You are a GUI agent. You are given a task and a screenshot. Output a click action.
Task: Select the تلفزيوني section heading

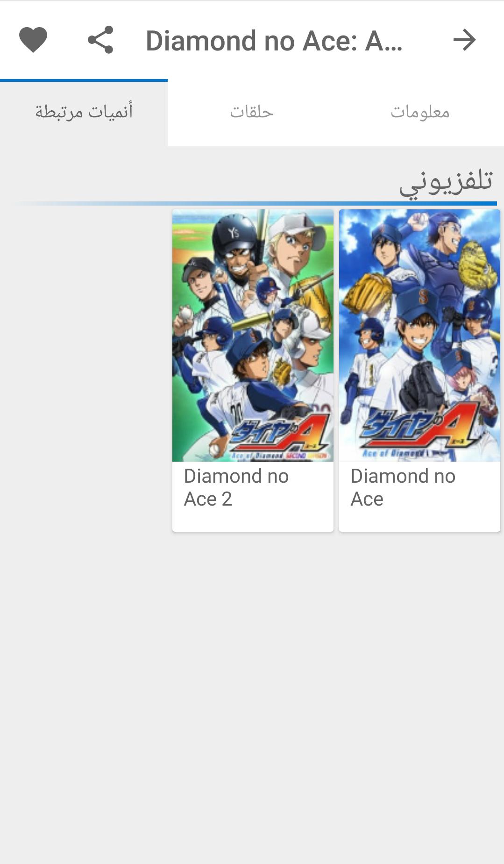coord(446,182)
